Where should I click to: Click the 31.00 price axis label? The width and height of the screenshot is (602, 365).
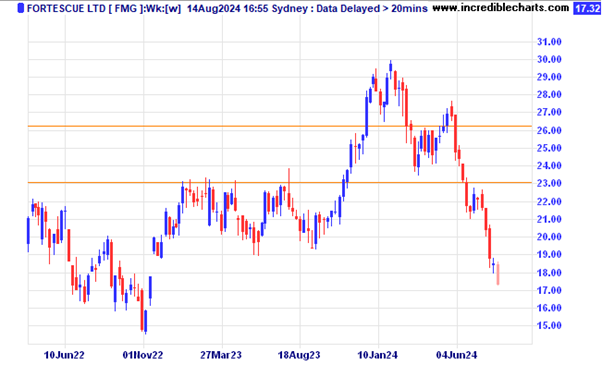[x=549, y=42]
